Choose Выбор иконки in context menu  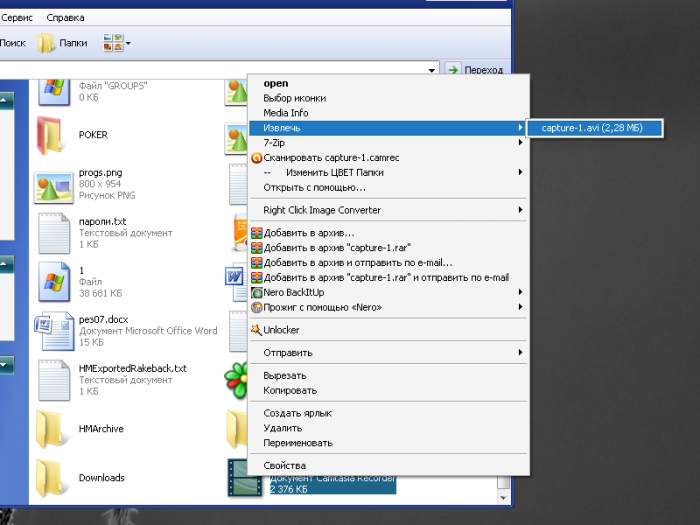pyautogui.click(x=388, y=98)
